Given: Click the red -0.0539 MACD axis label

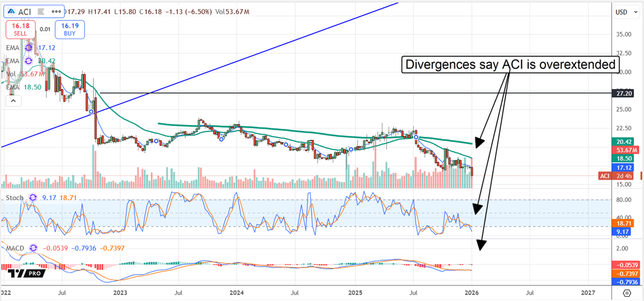Looking at the screenshot, I should [x=625, y=265].
